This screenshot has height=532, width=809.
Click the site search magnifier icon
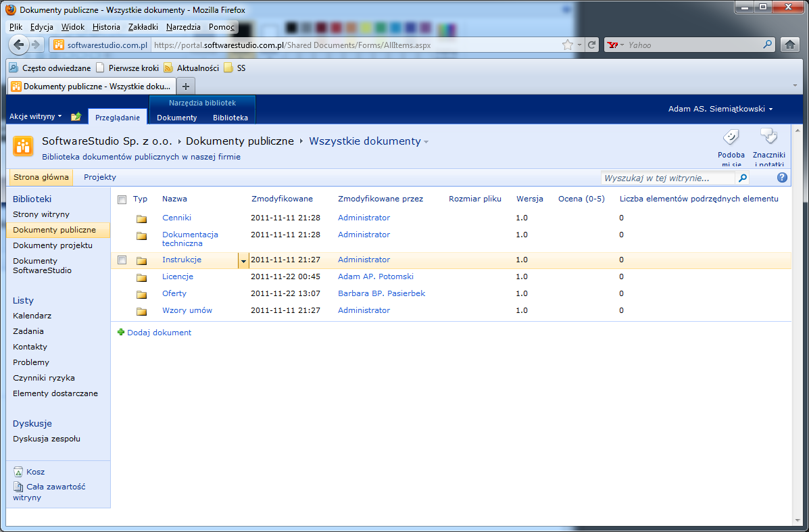click(743, 178)
